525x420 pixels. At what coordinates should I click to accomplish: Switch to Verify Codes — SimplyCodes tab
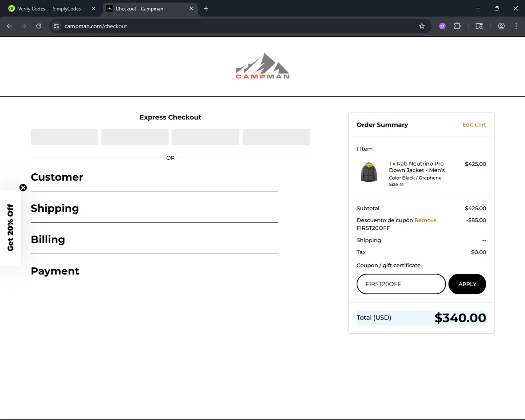click(49, 8)
